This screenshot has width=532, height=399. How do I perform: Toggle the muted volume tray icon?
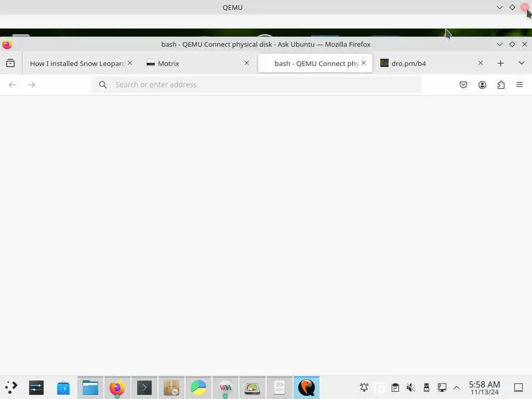[410, 388]
